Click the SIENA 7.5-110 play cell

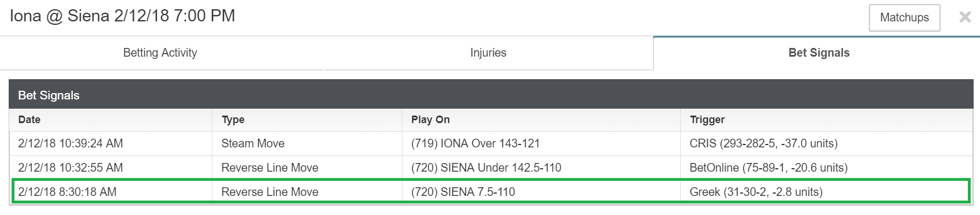pyautogui.click(x=541, y=192)
